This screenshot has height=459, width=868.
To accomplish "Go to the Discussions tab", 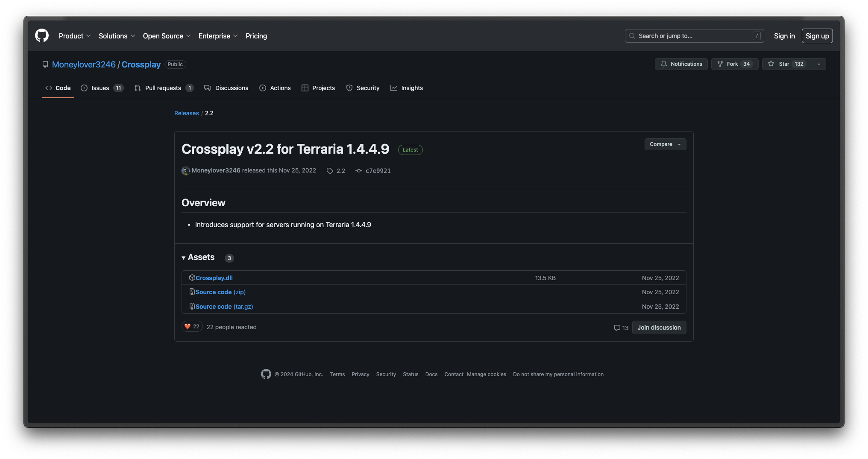I will [226, 88].
